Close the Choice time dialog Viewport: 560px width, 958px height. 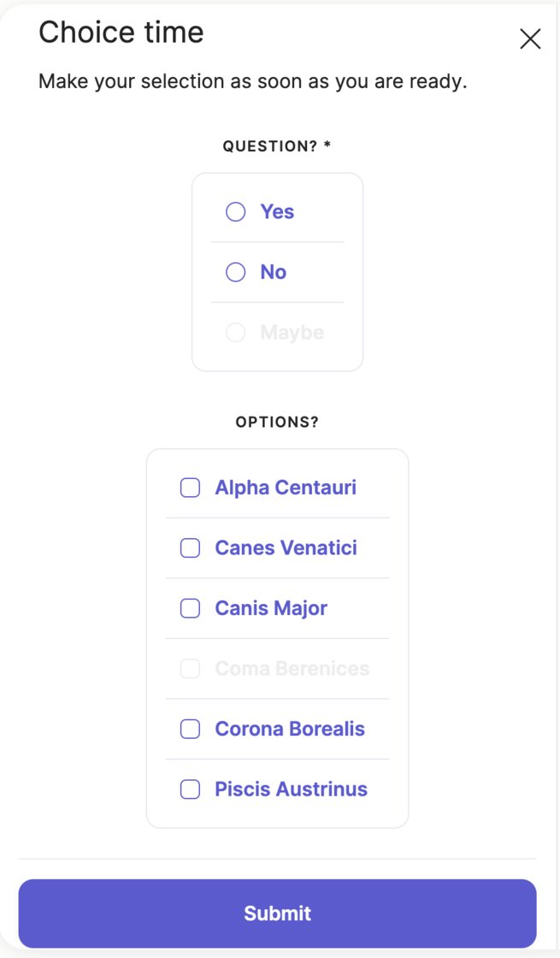coord(530,38)
